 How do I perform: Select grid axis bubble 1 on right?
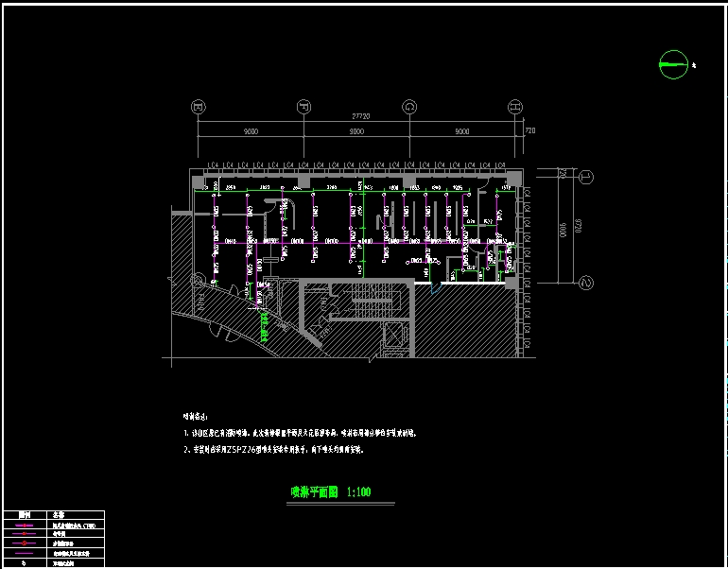pos(585,177)
